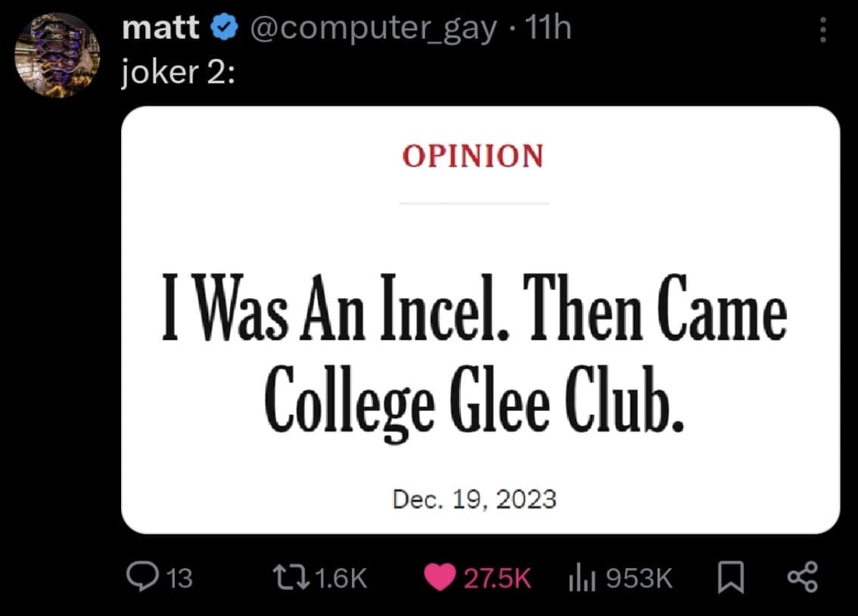Toggle the pink like heart
Screen dimensions: 858x616
pyautogui.click(x=440, y=578)
